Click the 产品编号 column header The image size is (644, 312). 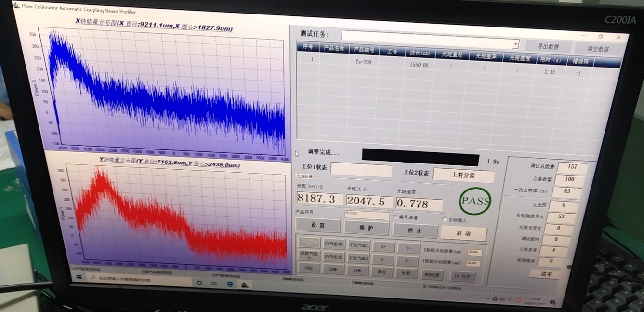tap(364, 50)
